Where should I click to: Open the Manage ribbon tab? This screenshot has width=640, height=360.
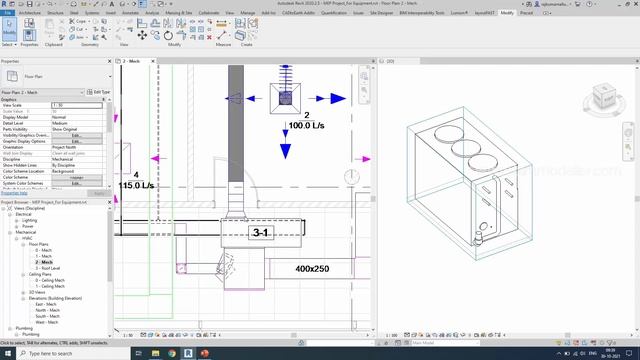(x=247, y=13)
